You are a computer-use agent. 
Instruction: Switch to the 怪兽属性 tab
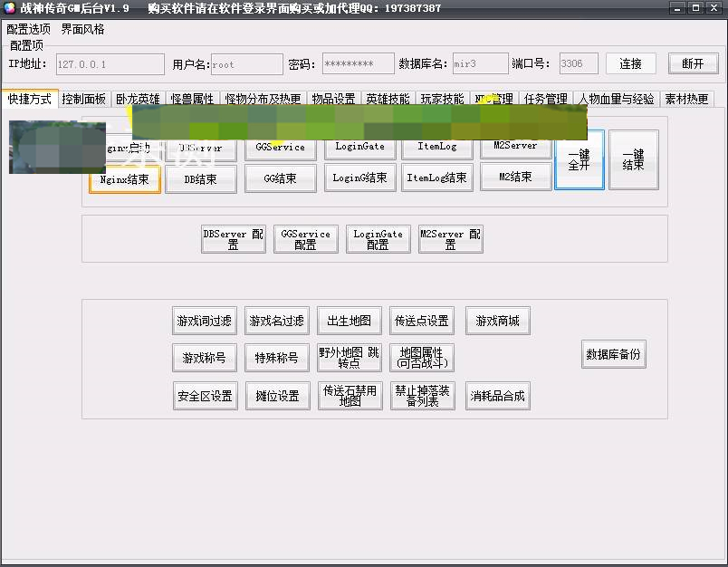(192, 100)
